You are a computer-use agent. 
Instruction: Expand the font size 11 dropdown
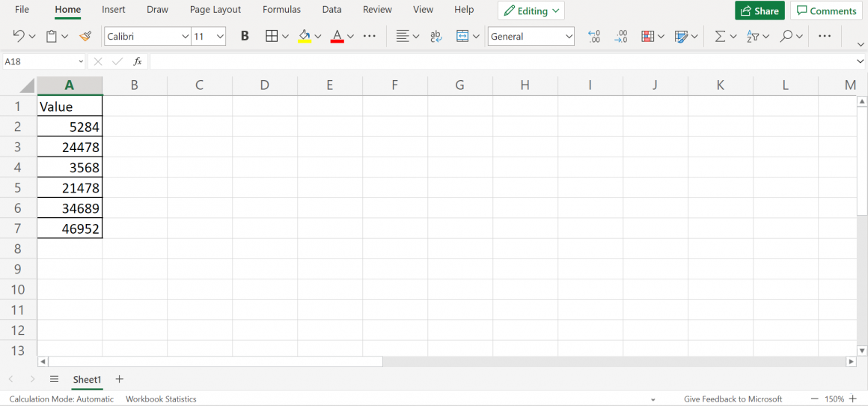220,36
